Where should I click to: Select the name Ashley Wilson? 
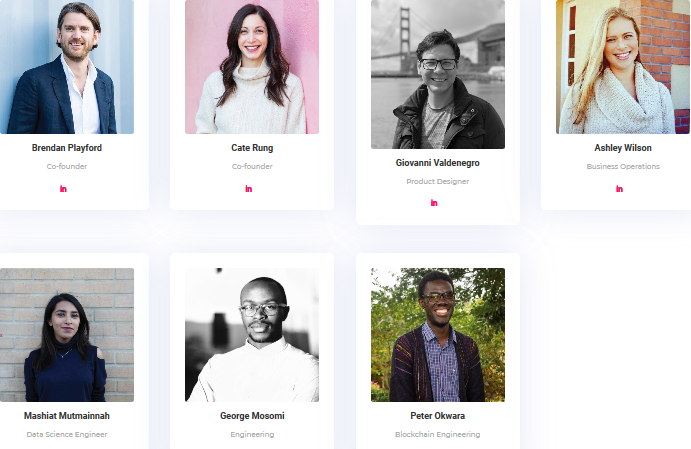pos(623,148)
